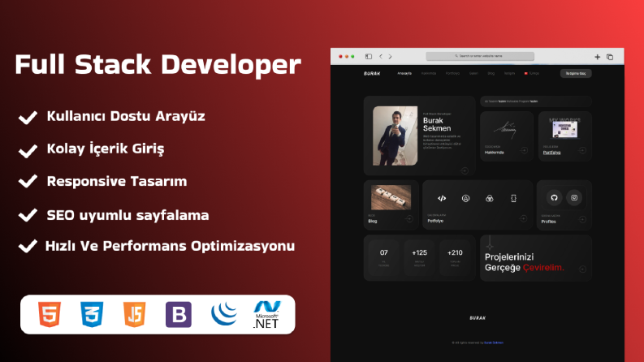Screen dimensions: 644x362
Task: Click the arrow icon on Burak Sekmen card
Action: click(465, 170)
